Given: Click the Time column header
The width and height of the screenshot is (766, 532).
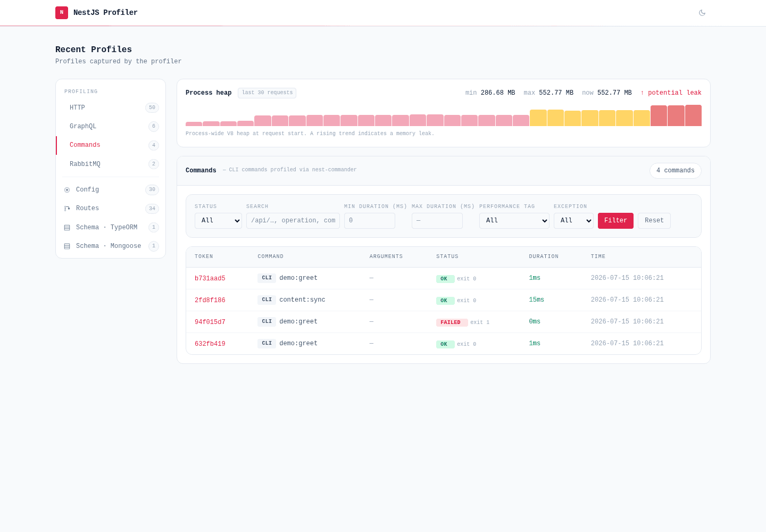Looking at the screenshot, I should pyautogui.click(x=598, y=257).
